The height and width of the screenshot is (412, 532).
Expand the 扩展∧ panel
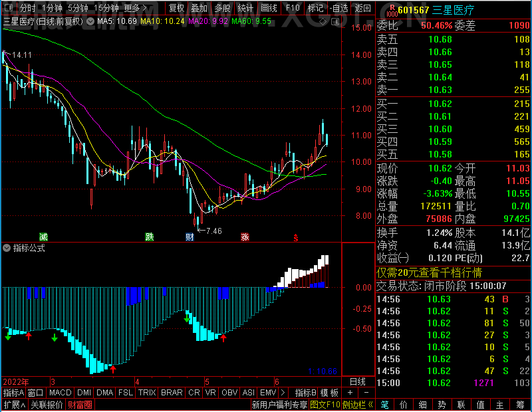[15, 405]
